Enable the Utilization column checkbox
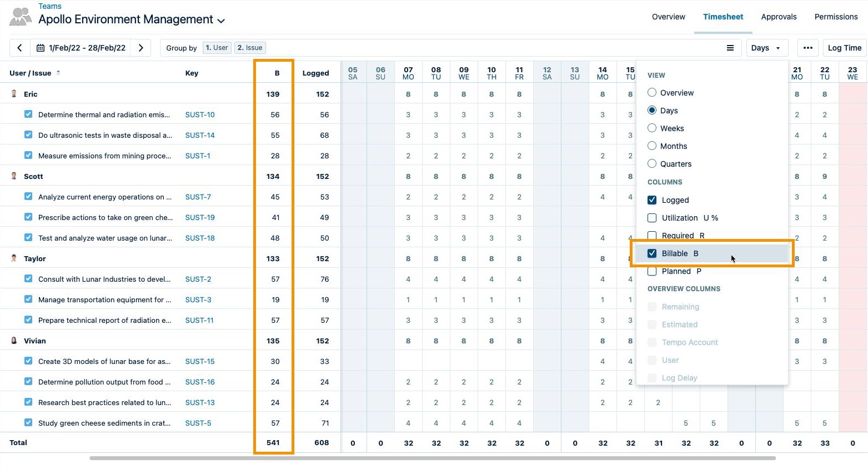Viewport: 868px width, 469px height. (651, 218)
